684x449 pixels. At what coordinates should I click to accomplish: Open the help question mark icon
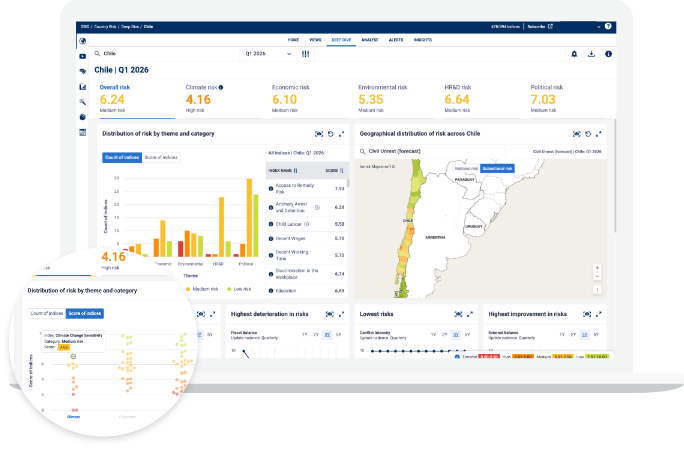point(608,25)
